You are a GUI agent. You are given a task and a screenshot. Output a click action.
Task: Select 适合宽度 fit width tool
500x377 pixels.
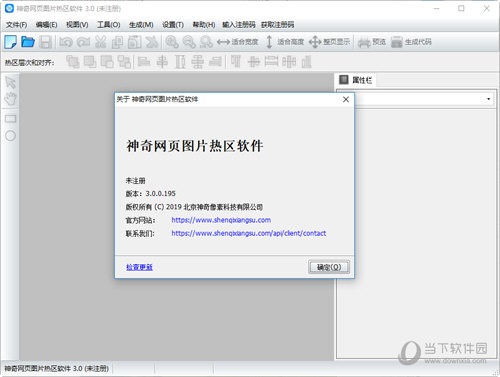[237, 42]
